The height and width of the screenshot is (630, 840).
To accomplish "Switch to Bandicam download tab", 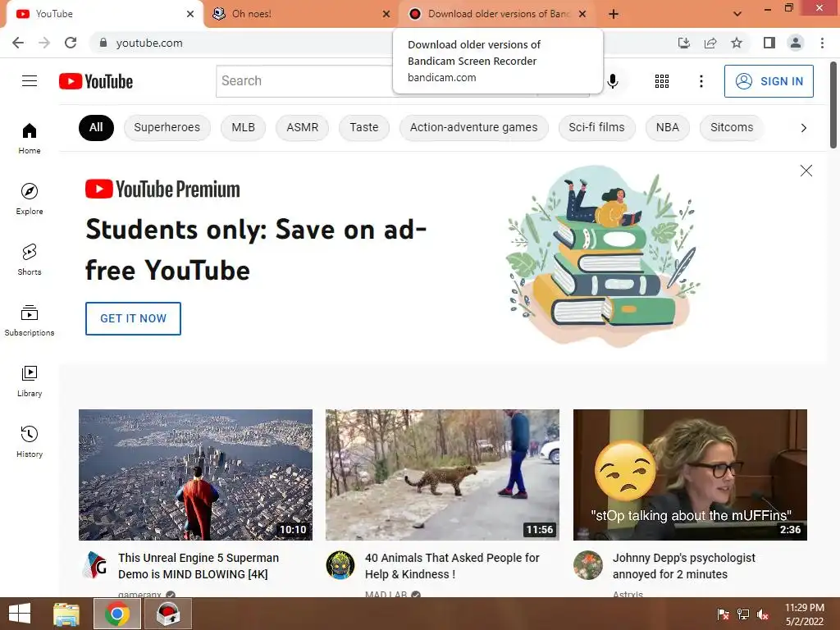I will [497, 14].
